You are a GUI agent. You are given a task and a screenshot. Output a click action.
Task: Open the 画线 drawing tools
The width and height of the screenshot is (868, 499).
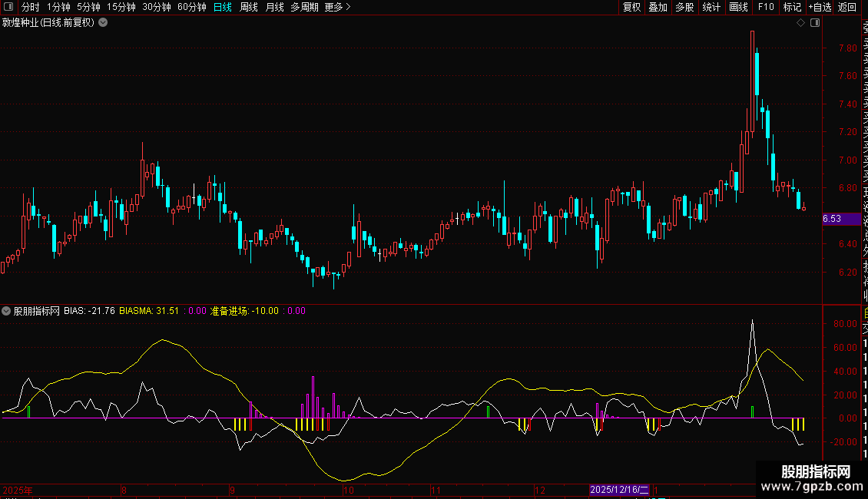(738, 7)
